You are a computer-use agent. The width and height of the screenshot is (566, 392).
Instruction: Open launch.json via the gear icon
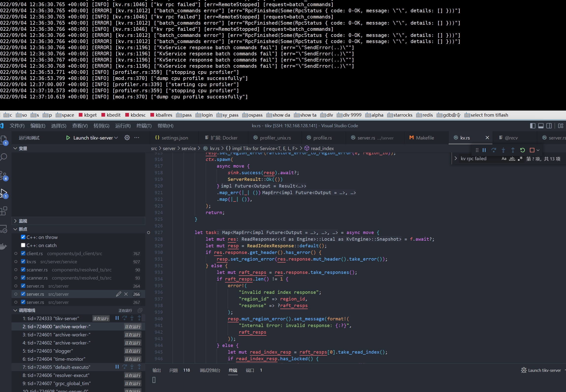(127, 138)
